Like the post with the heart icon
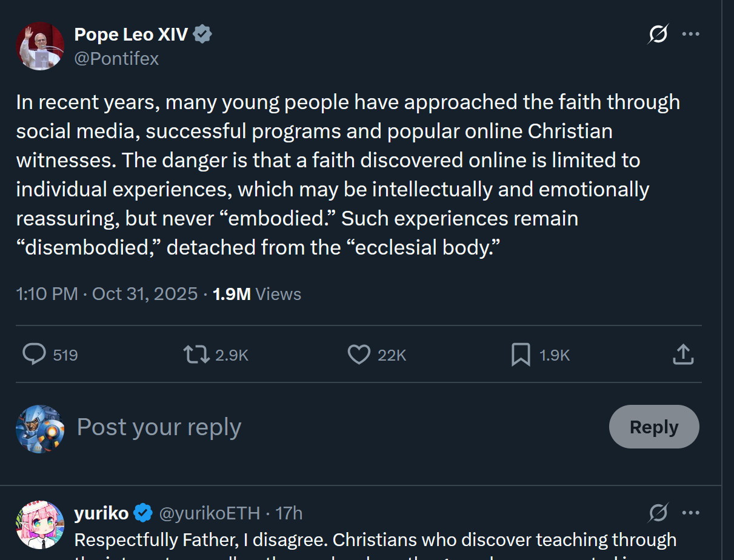The image size is (734, 560). pos(359,354)
